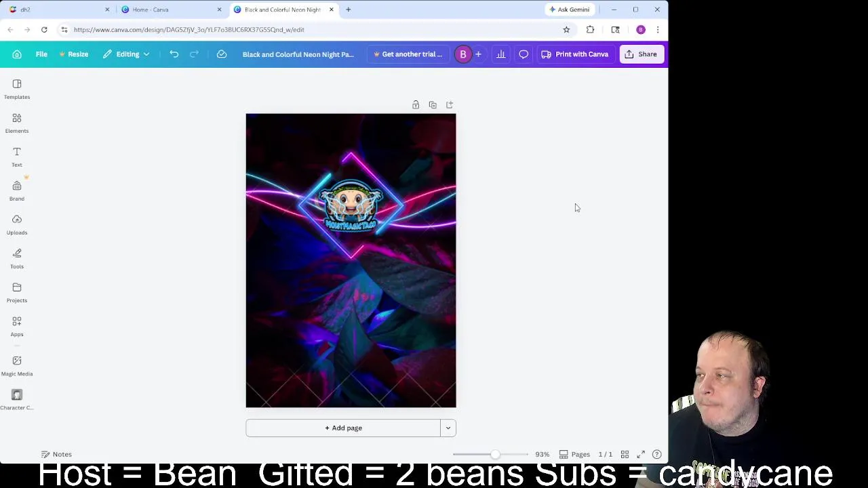Click Get another trial button

(x=408, y=54)
